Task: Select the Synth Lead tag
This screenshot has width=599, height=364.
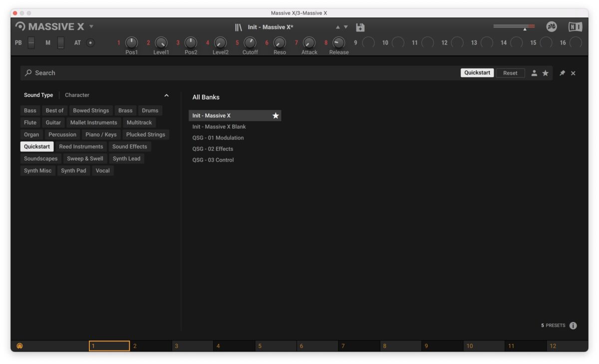Action: tap(127, 159)
